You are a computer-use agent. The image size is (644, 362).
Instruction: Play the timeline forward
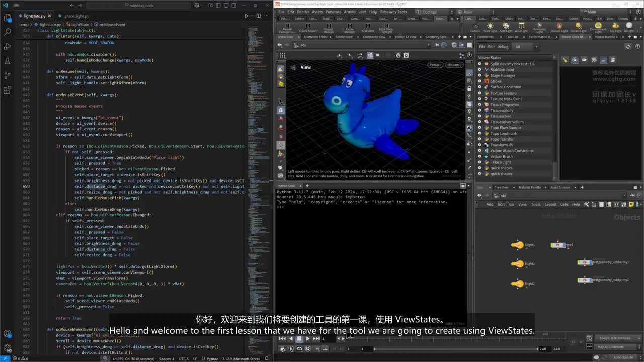coord(308,339)
